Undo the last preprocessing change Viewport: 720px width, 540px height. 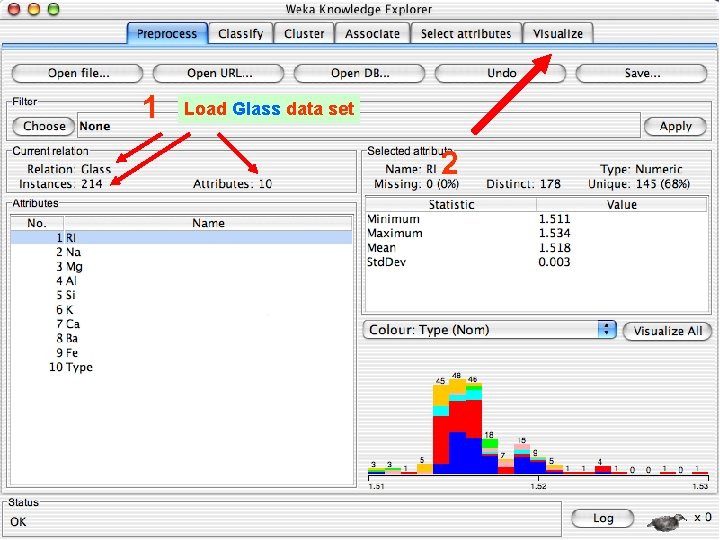click(501, 73)
